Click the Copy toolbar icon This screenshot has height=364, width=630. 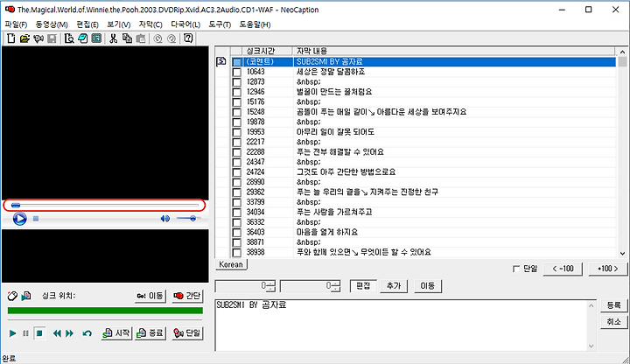pyautogui.click(x=128, y=38)
